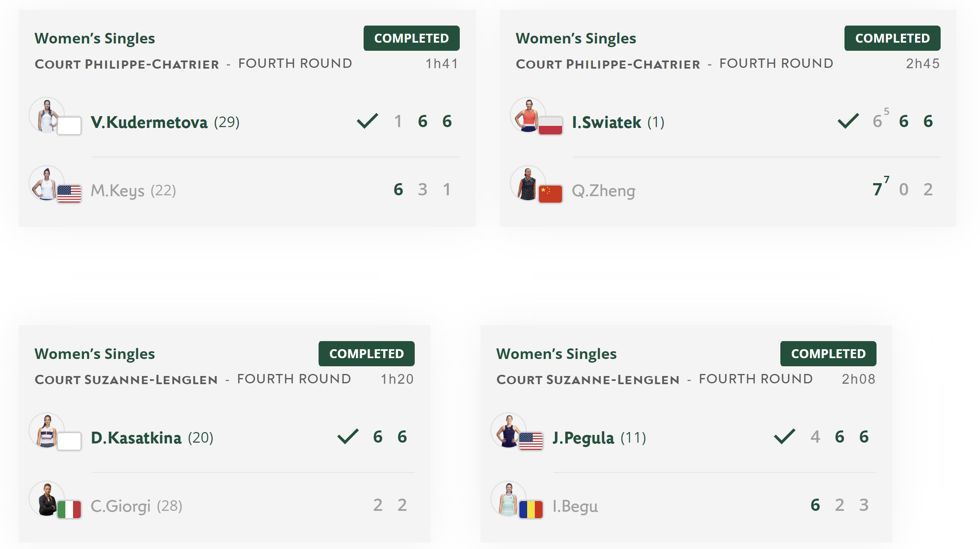This screenshot has width=980, height=549.
Task: Open the I.Swiatek player name link
Action: (x=606, y=122)
